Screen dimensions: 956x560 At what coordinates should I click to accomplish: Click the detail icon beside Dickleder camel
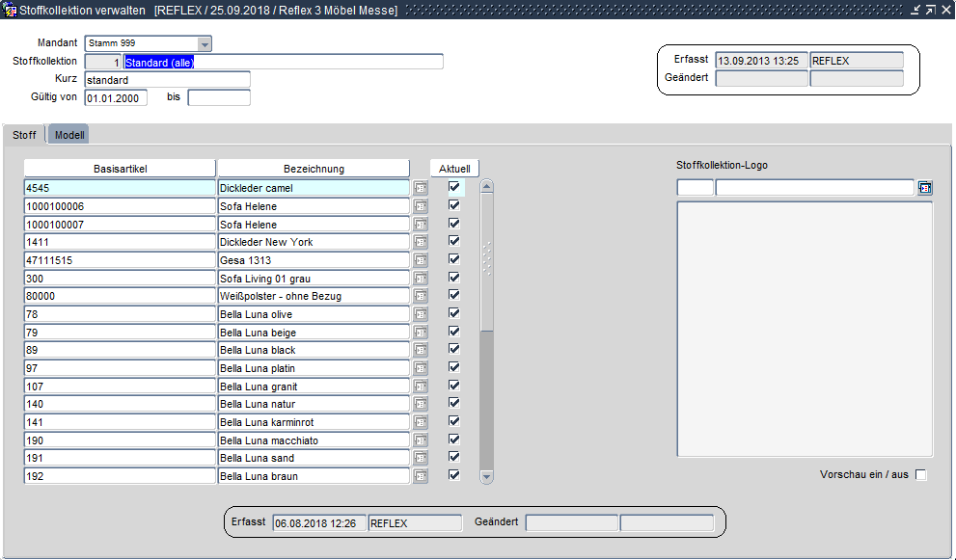(421, 188)
